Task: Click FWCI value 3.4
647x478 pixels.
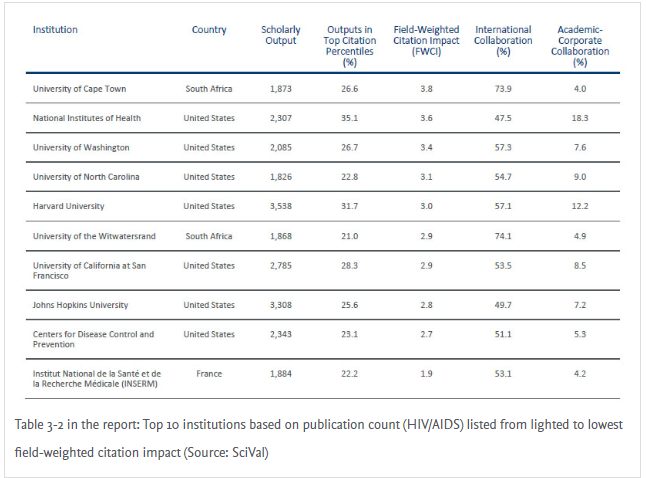Action: tap(426, 147)
